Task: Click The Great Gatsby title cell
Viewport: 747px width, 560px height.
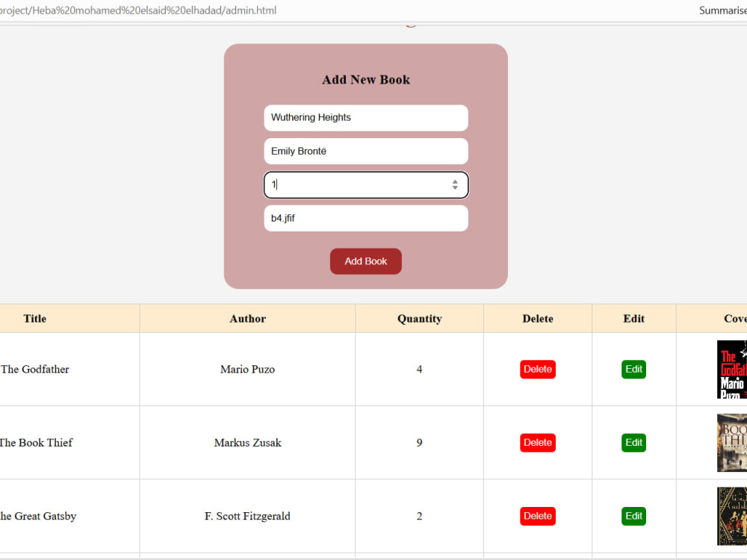Action: pos(69,516)
